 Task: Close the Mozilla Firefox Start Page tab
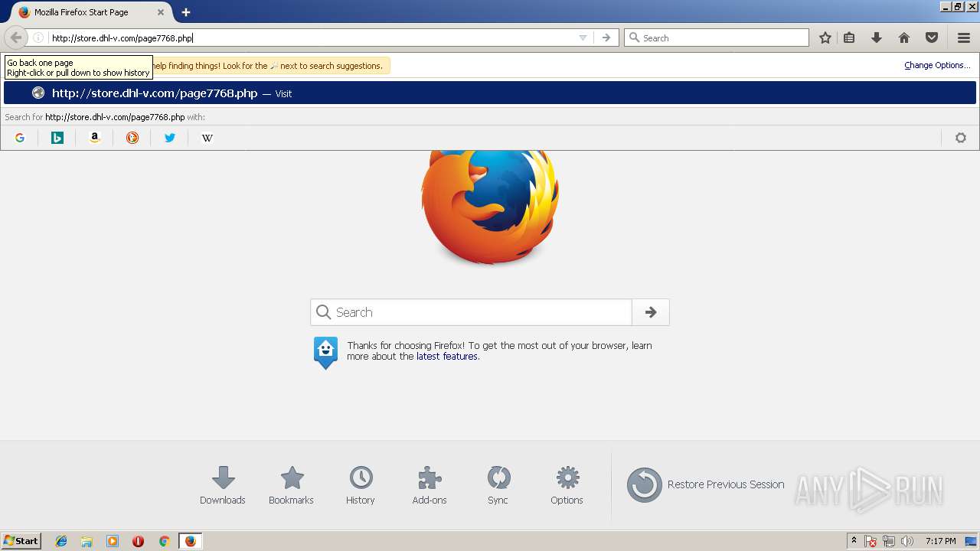tap(161, 12)
